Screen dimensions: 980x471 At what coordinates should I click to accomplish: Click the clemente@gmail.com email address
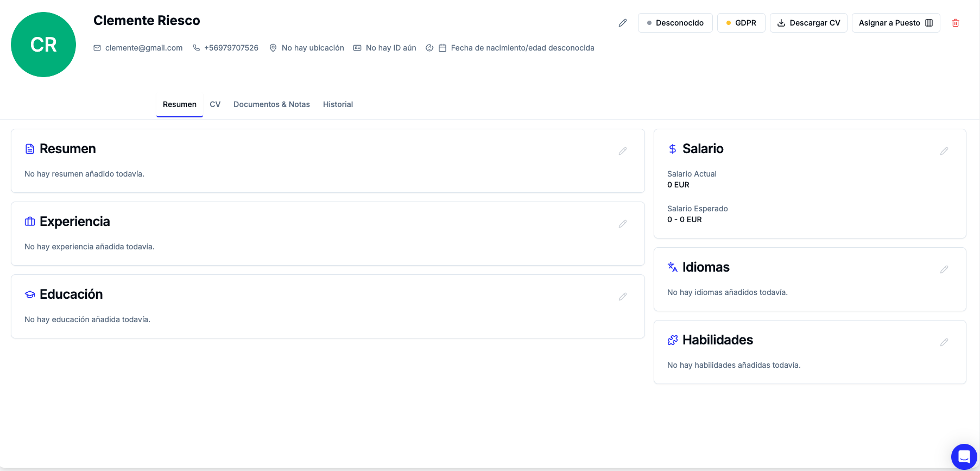click(x=143, y=48)
